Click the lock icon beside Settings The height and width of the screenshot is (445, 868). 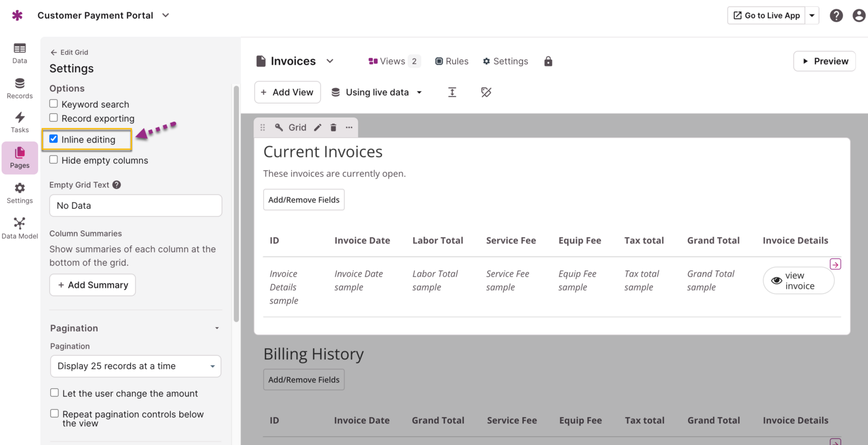point(548,61)
